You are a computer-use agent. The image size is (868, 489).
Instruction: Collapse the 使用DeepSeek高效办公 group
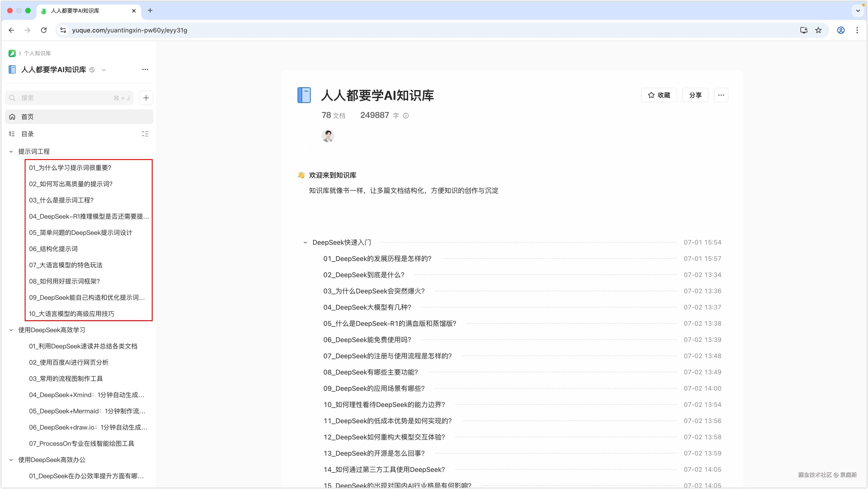point(11,460)
